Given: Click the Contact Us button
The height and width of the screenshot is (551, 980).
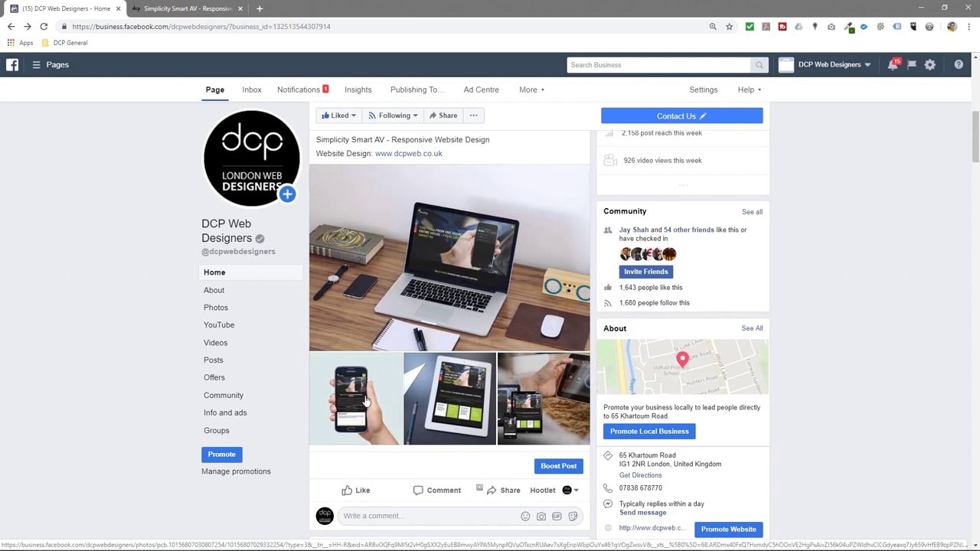Looking at the screenshot, I should click(681, 116).
